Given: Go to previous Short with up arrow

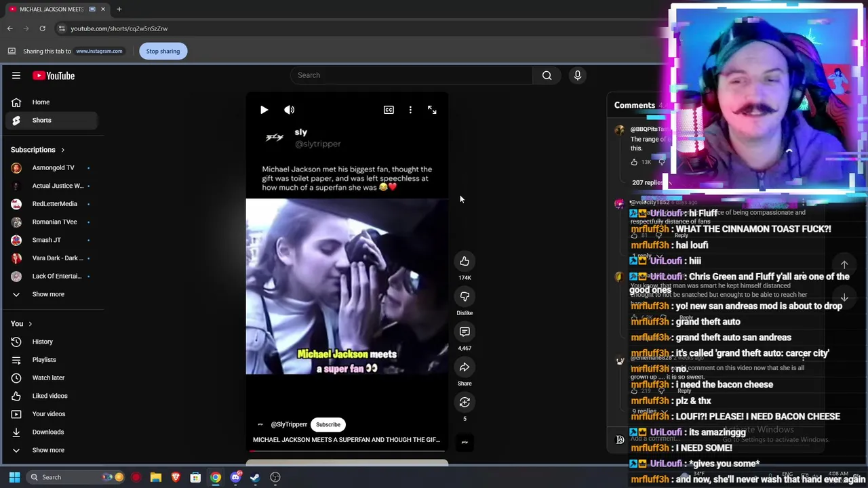Looking at the screenshot, I should pos(844,264).
